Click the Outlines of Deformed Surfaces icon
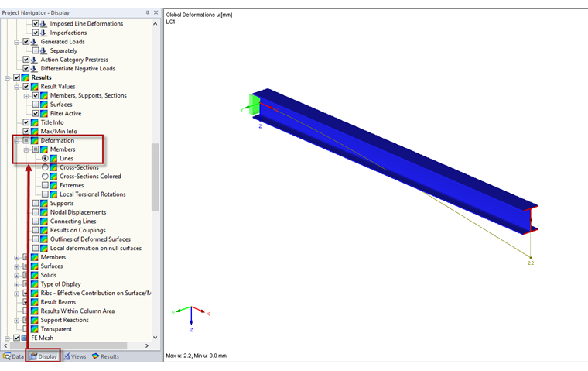The height and width of the screenshot is (371, 588). tap(44, 239)
